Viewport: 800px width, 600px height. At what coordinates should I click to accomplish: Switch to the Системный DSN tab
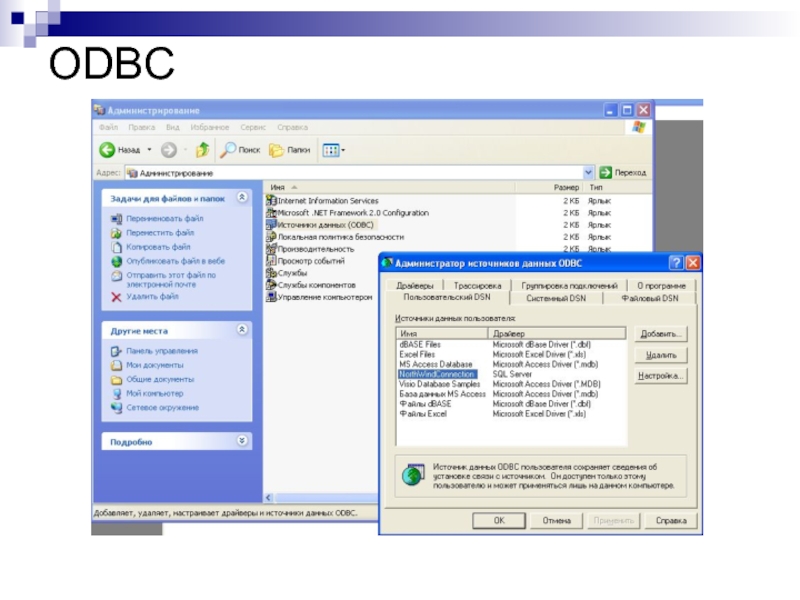click(x=556, y=298)
